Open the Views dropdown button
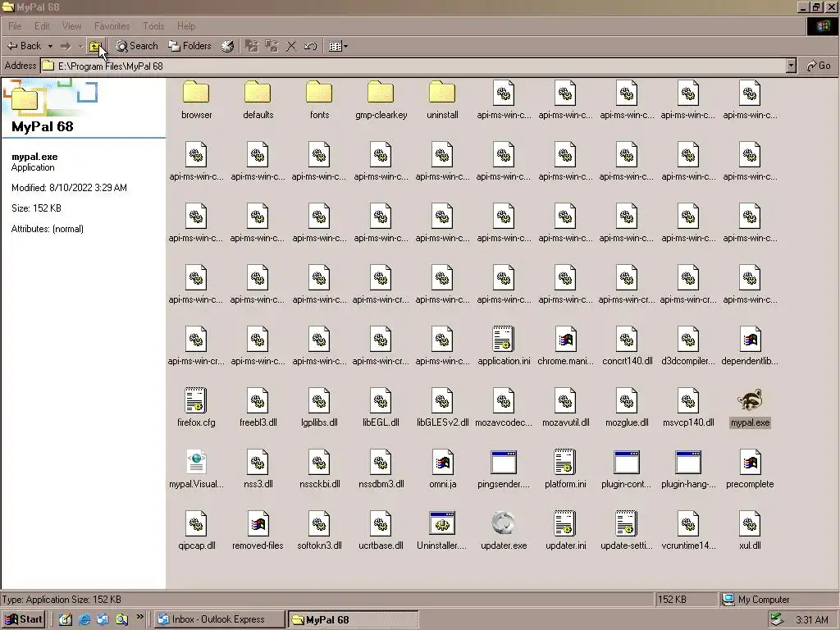 point(339,46)
